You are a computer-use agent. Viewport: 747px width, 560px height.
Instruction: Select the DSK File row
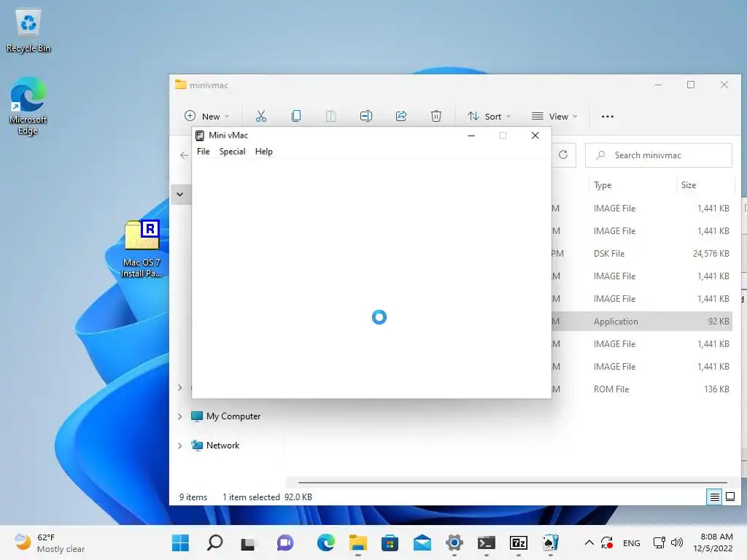(x=641, y=253)
